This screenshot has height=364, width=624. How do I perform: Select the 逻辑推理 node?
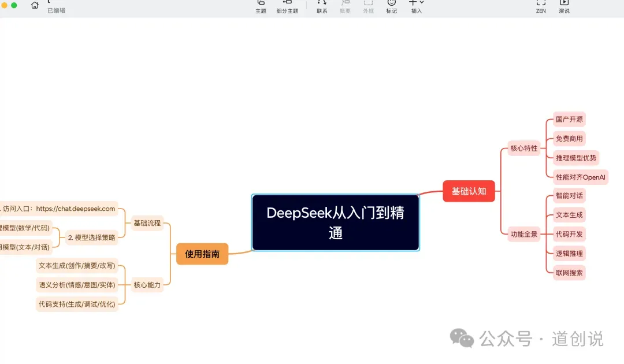point(569,254)
